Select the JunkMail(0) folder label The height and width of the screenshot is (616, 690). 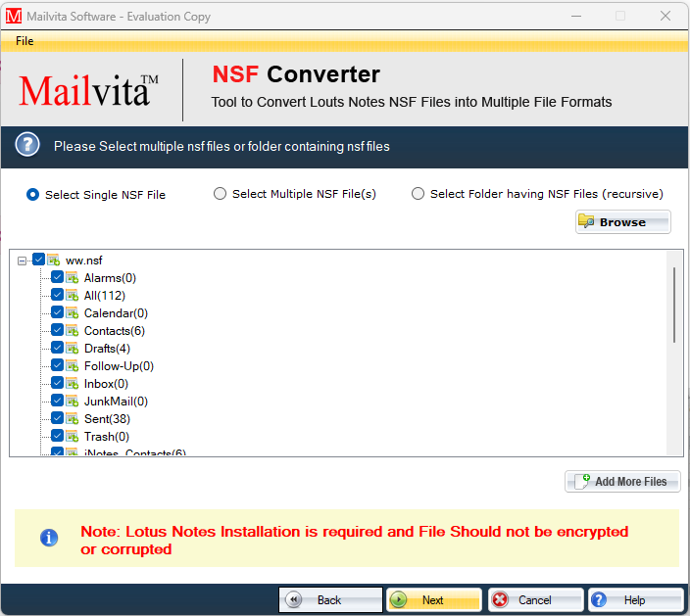tap(116, 402)
